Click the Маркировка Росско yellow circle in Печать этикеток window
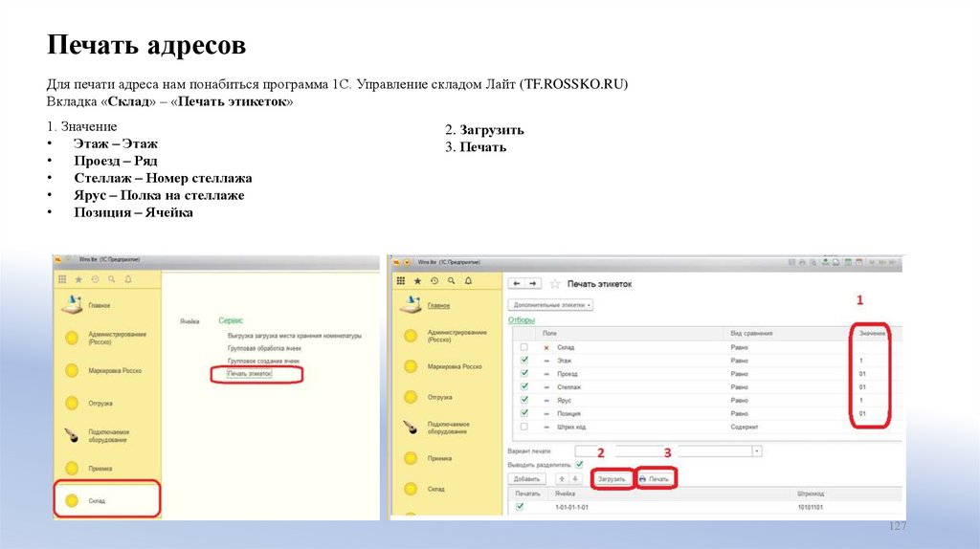Screen dimensions: 980x549 pyautogui.click(x=411, y=366)
